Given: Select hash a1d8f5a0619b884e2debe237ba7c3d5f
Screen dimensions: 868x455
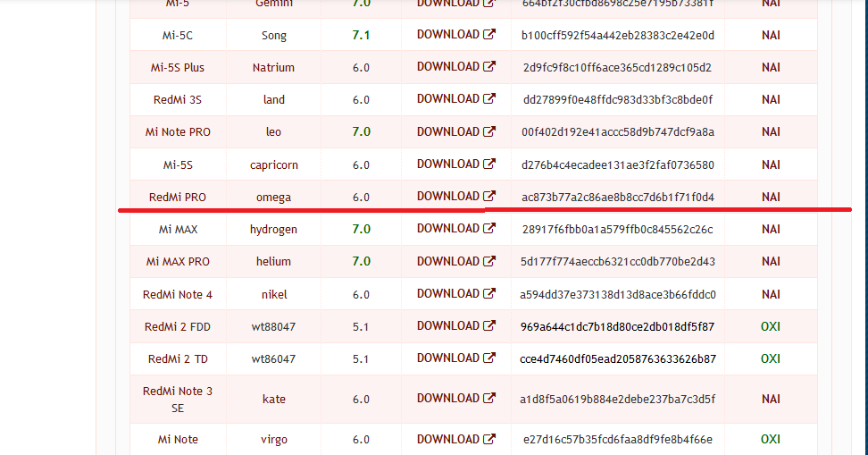Looking at the screenshot, I should click(x=618, y=399).
